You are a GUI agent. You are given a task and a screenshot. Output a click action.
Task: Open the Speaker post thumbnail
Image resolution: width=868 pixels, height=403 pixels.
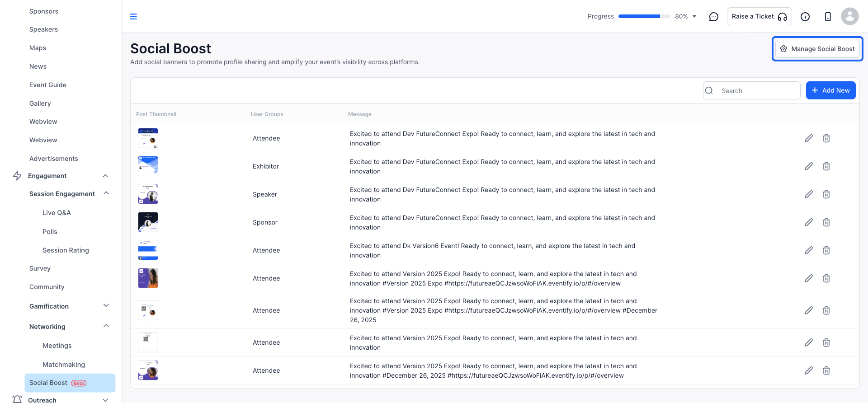pyautogui.click(x=148, y=194)
